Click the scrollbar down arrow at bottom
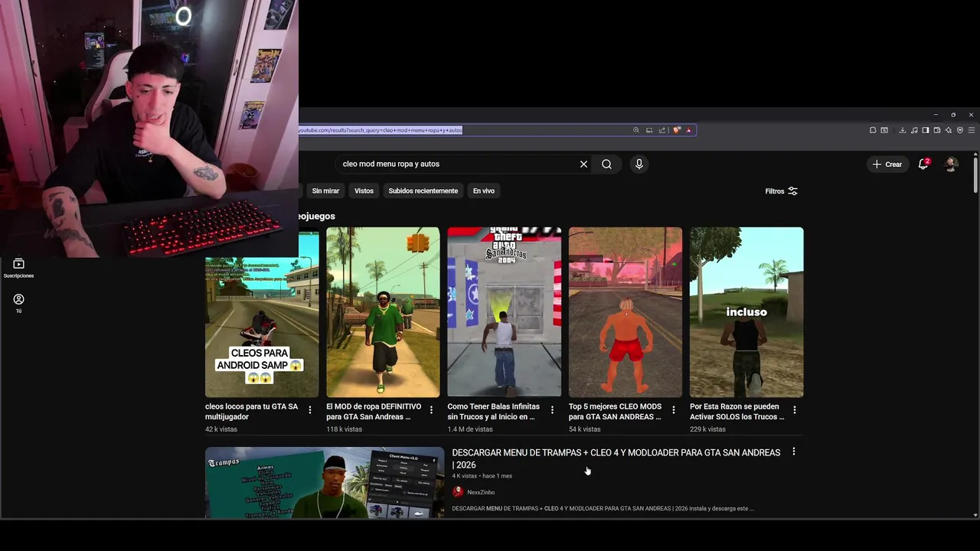Image resolution: width=980 pixels, height=551 pixels. tap(975, 514)
